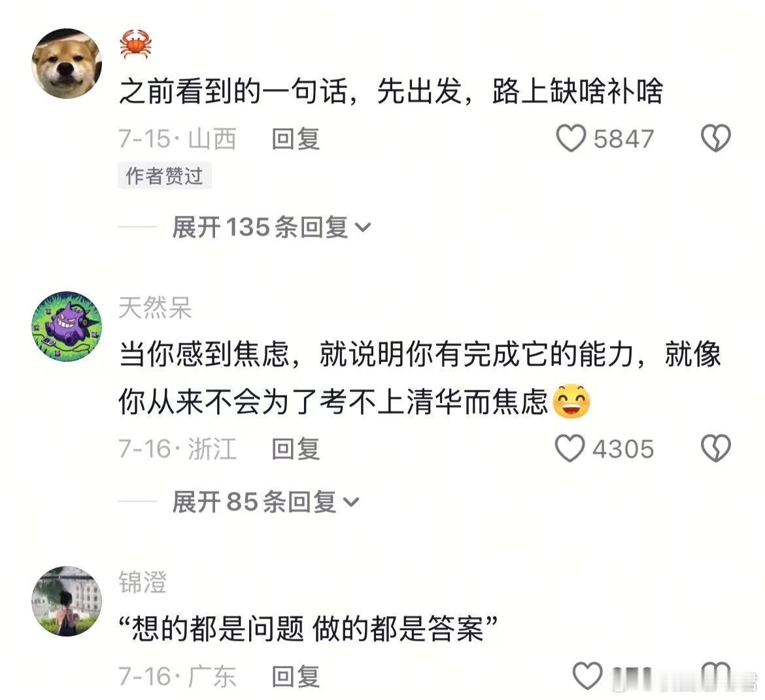Like 天然呆's comment heart icon
This screenshot has width=765, height=700.
click(570, 448)
